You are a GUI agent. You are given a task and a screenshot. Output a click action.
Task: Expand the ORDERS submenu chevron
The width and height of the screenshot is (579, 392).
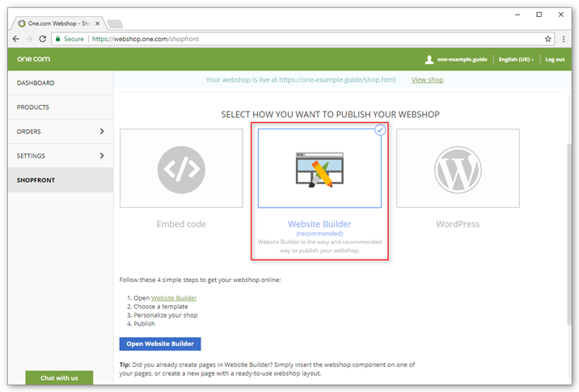coord(102,132)
